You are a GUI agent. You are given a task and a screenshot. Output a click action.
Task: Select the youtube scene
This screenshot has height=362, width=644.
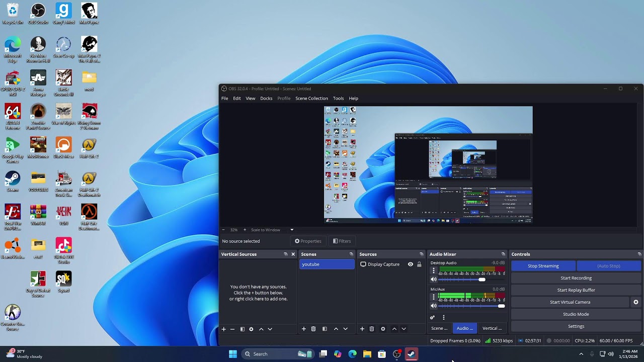click(327, 264)
